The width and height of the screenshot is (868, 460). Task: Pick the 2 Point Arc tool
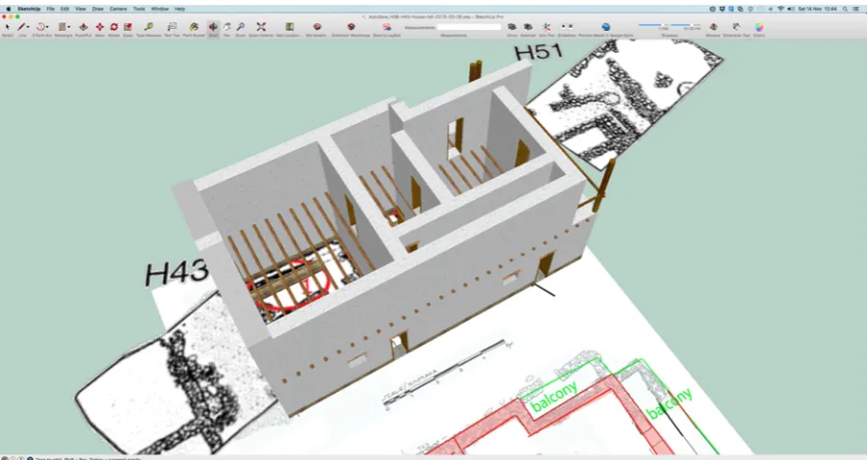click(x=39, y=27)
